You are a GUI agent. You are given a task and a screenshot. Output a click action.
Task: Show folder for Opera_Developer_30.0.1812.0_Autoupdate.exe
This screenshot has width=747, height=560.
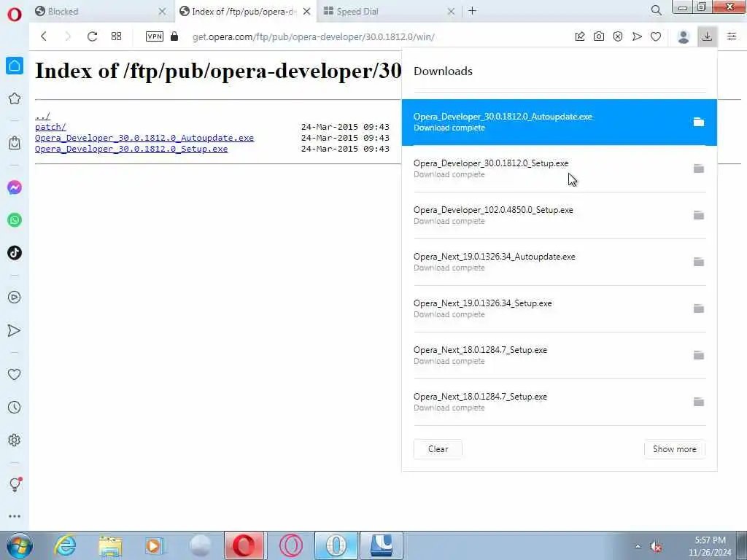coord(698,122)
